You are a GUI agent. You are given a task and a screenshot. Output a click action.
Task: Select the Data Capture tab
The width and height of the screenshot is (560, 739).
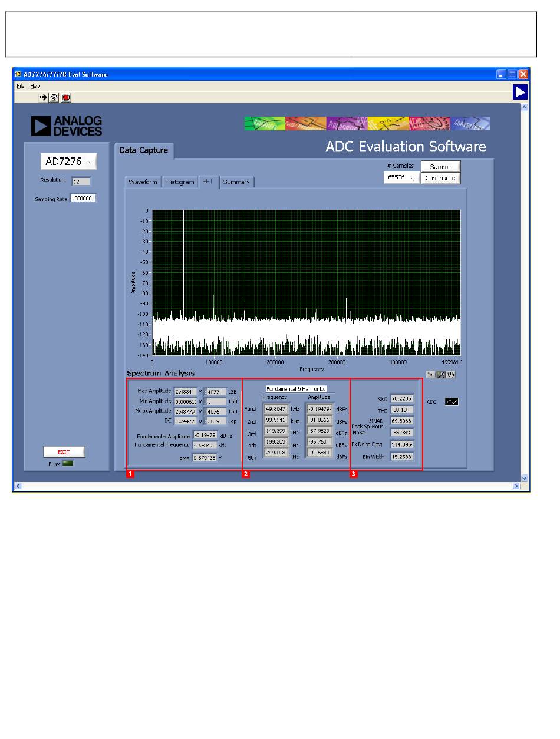144,150
